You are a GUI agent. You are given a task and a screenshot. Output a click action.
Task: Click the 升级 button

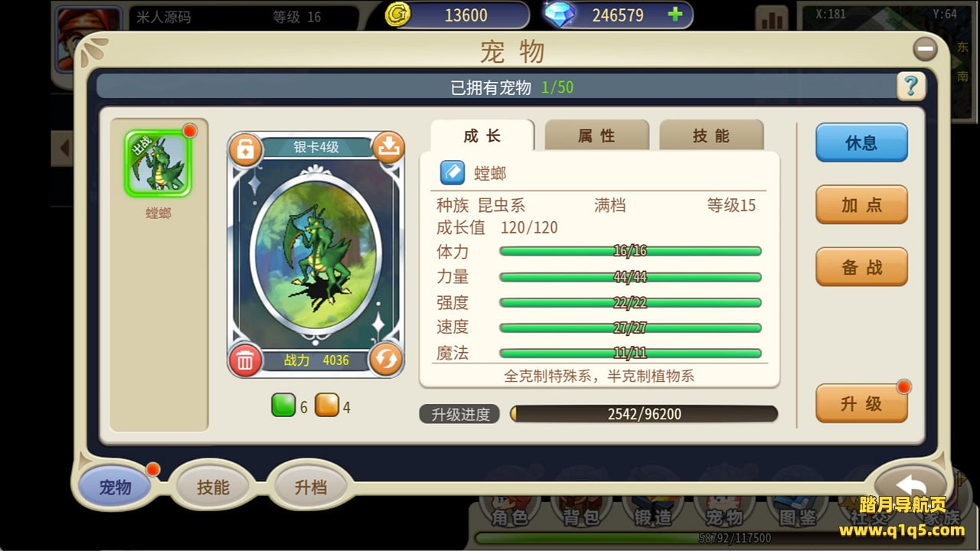coord(861,403)
